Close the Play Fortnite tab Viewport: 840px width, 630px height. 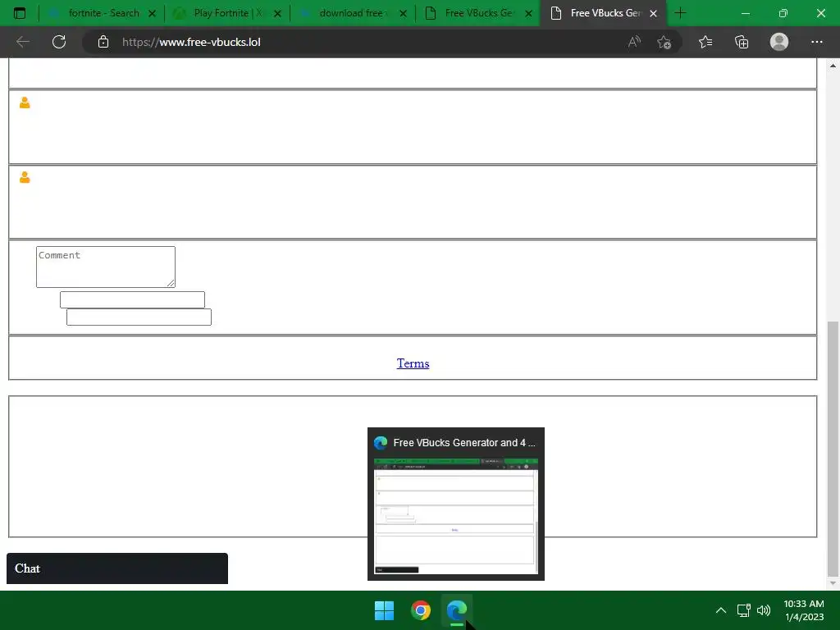click(x=277, y=13)
